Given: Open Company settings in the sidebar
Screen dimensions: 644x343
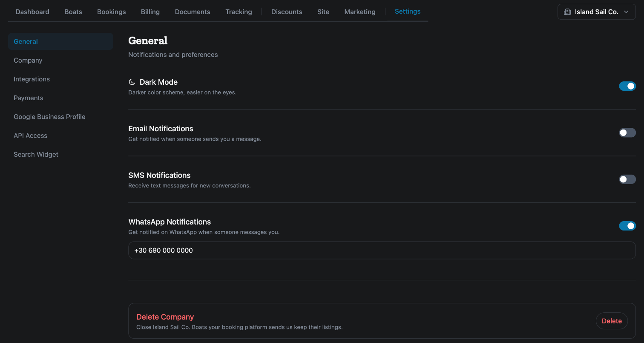Looking at the screenshot, I should 60,61.
